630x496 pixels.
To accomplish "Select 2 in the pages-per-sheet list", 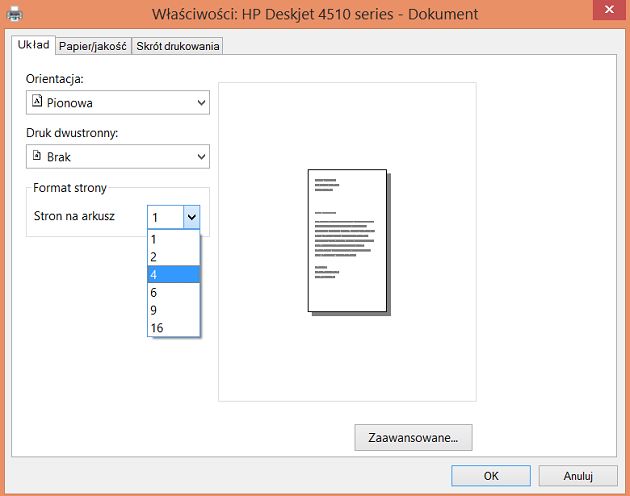I will (174, 257).
